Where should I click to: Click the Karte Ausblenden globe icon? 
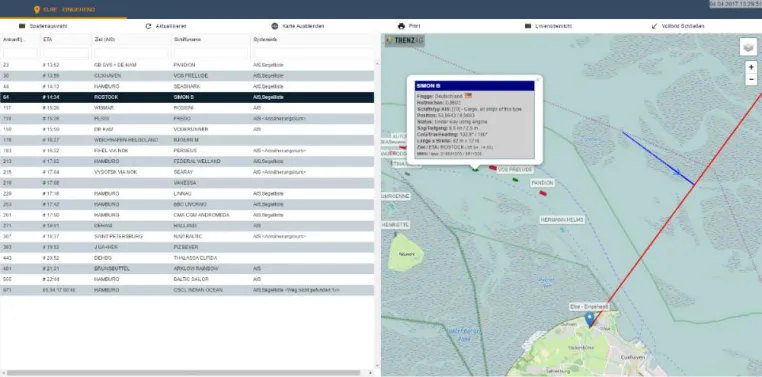click(x=275, y=26)
